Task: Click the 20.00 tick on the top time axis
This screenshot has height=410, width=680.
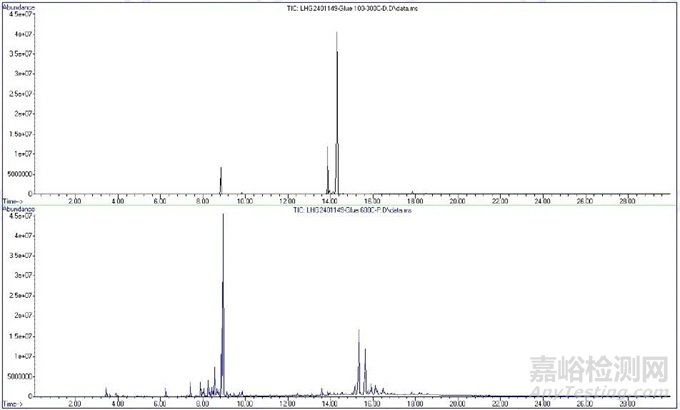Action: pyautogui.click(x=456, y=201)
